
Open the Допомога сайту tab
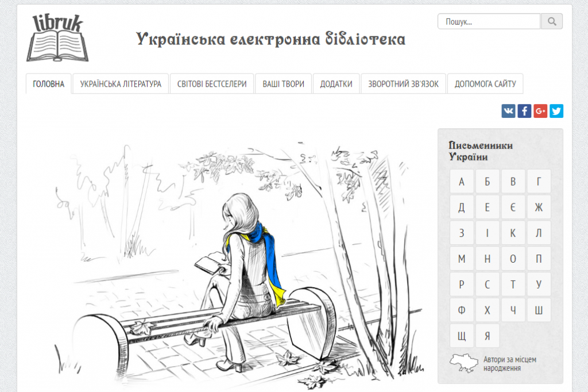485,84
